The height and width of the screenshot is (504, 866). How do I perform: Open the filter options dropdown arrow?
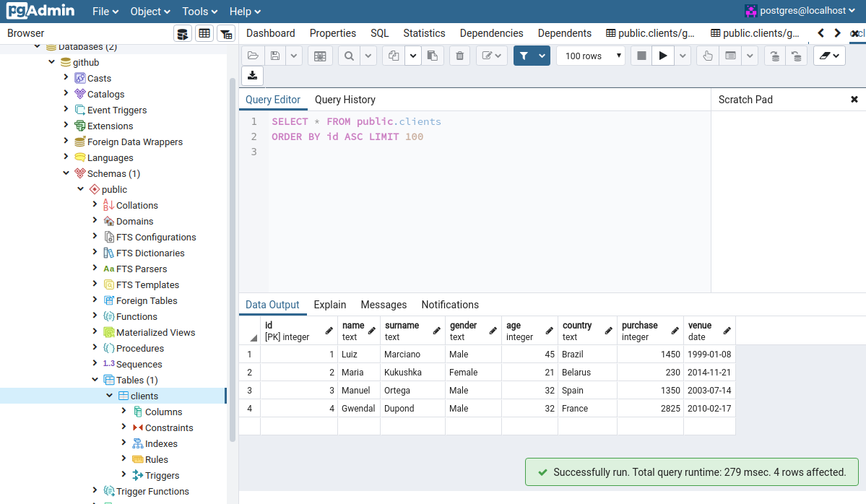pos(542,56)
